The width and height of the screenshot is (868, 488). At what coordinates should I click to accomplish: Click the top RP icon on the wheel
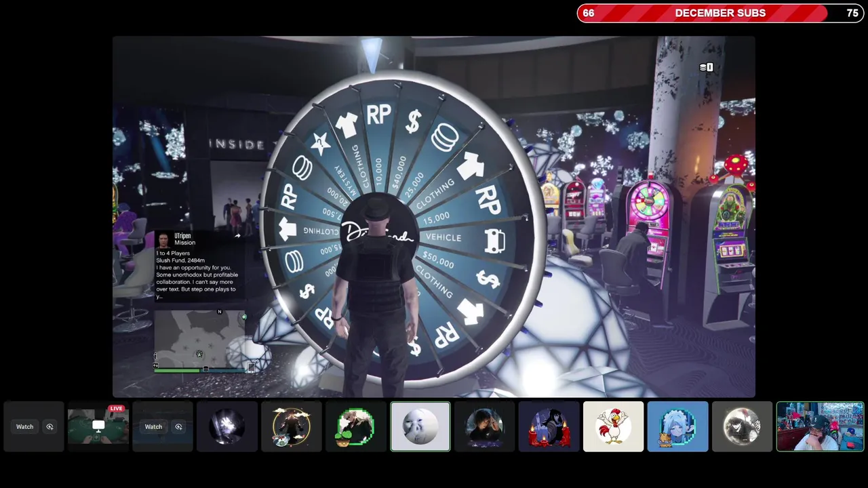tap(378, 115)
